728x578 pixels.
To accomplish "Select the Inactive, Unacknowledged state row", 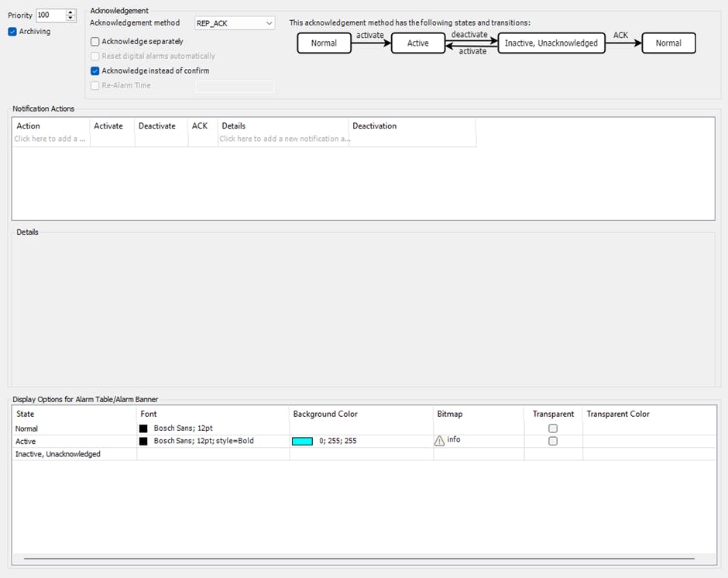I will coord(58,454).
